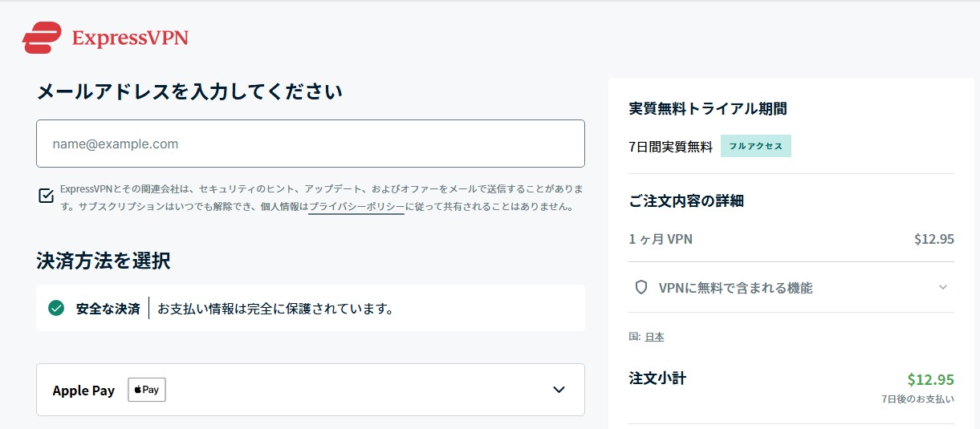Click the 実質無料トライアル期間 heading
This screenshot has height=429, width=980.
click(x=708, y=108)
